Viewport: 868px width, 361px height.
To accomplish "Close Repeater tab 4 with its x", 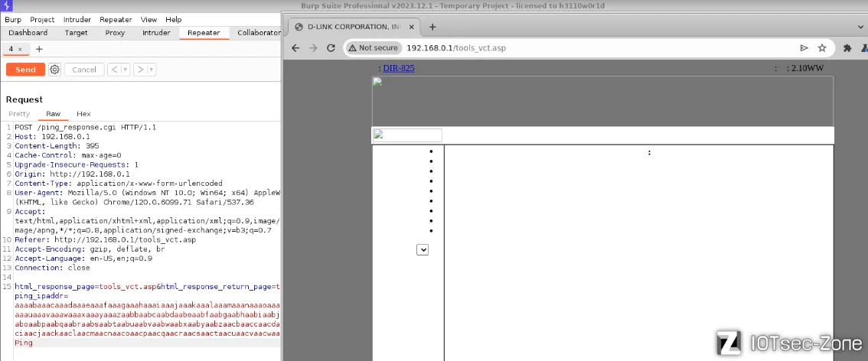I will coord(21,49).
